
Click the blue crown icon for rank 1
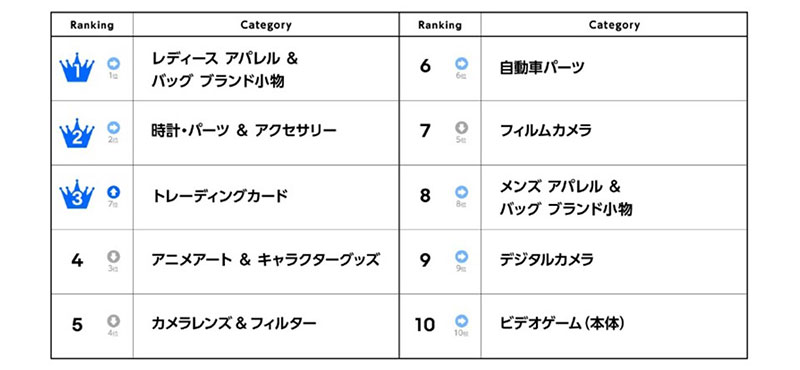click(x=77, y=67)
